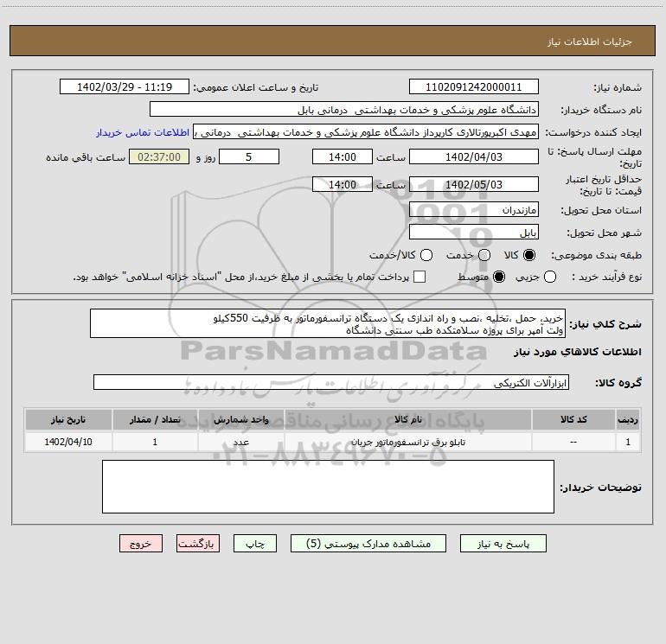The height and width of the screenshot is (644, 666).
Task: Click the نام کالا column header
Action: pos(407,419)
